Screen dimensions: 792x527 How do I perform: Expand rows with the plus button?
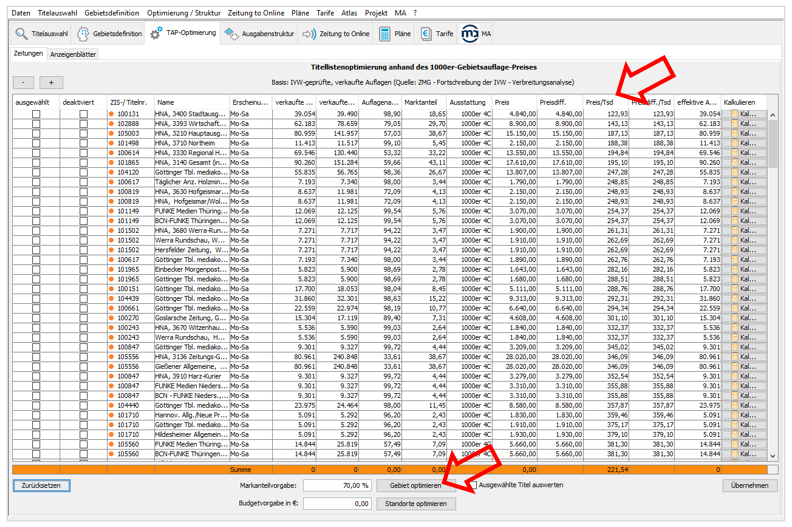click(50, 82)
